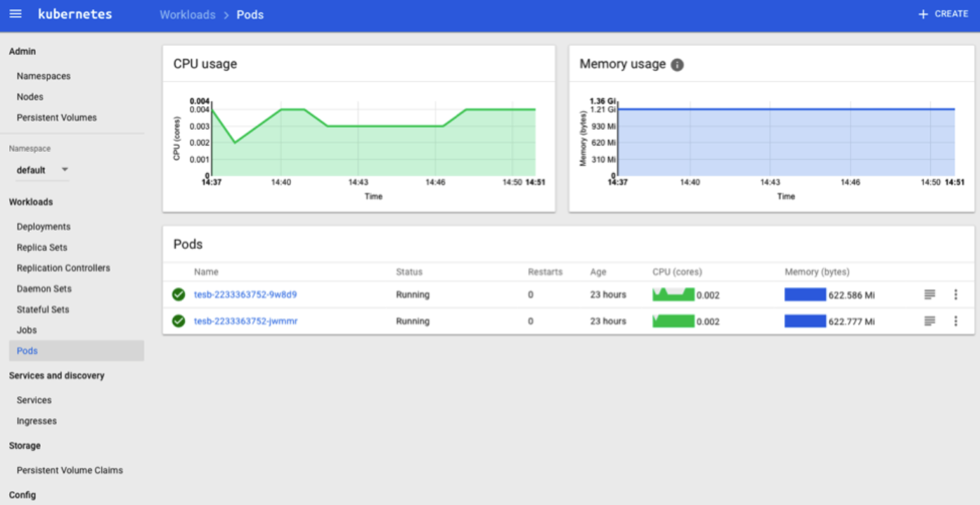
Task: Go to Workloads in breadcrumb
Action: tap(187, 15)
